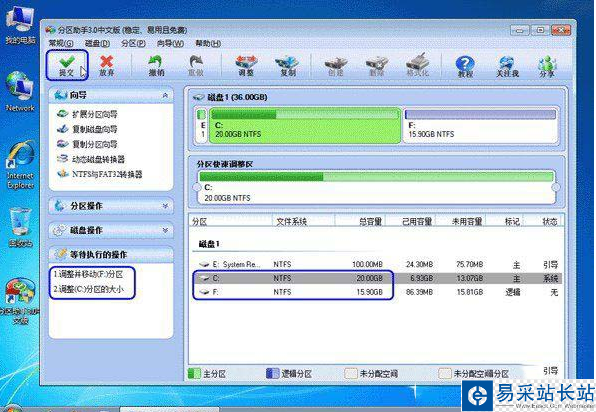The width and height of the screenshot is (596, 412).
Task: Select C: 20.00GB block in 磁盘1 map
Action: (305, 126)
